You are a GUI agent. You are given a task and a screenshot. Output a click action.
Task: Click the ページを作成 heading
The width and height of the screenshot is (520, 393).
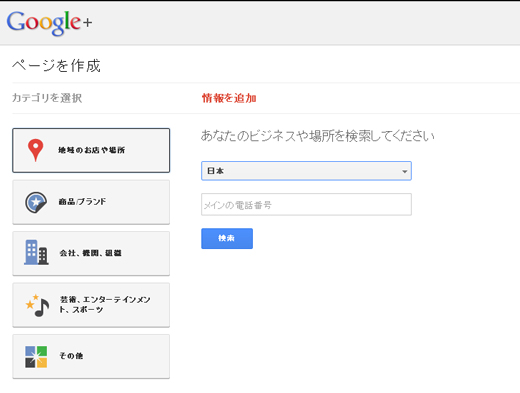[56, 66]
